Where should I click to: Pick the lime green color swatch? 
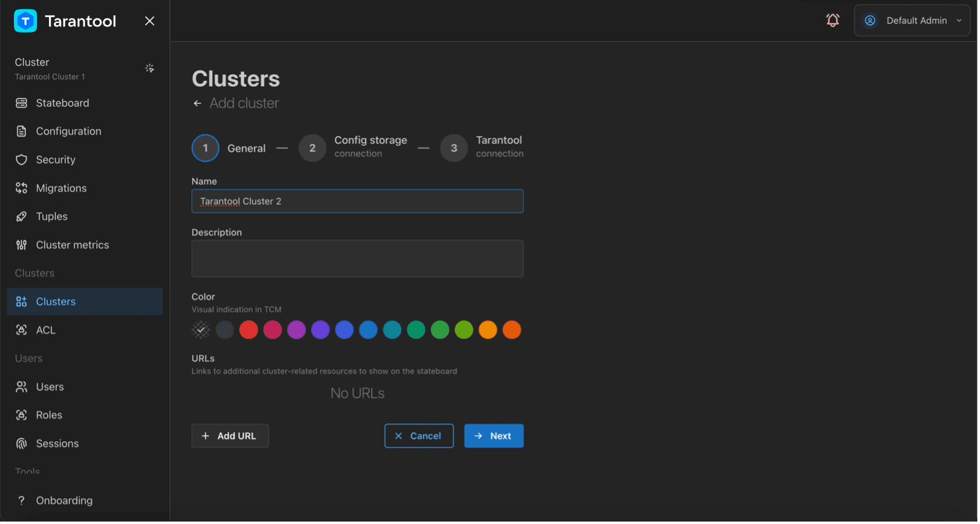tap(463, 330)
